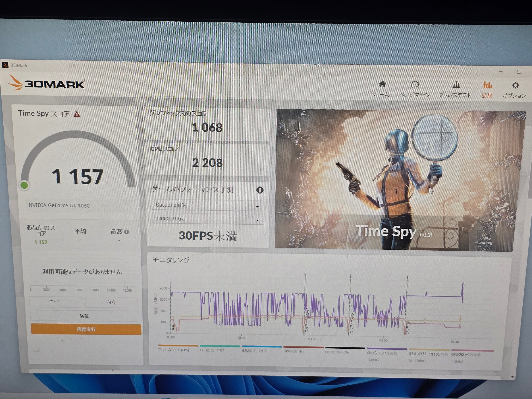Click the info icon in game performance panel
The height and width of the screenshot is (399, 532).
[260, 190]
